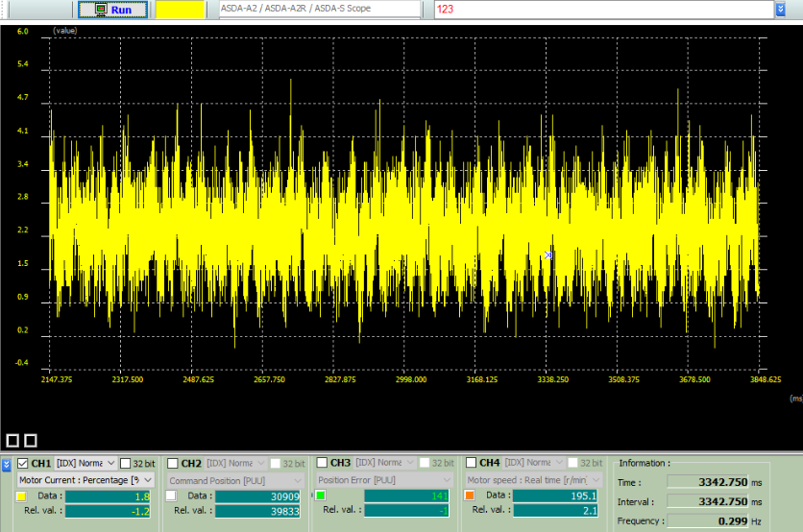Click the first small square icon below graph
The image size is (803, 532).
click(13, 440)
